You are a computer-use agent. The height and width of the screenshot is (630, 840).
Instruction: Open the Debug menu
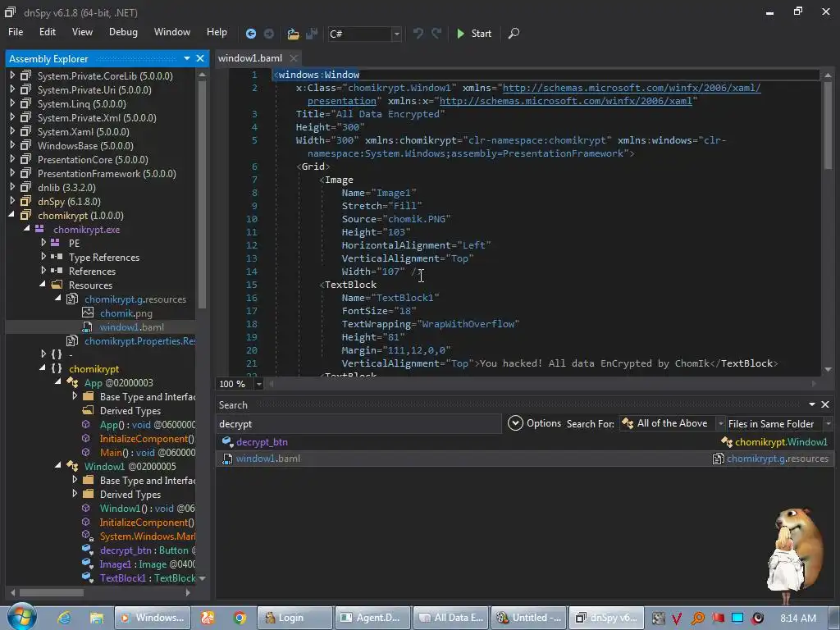pos(123,32)
